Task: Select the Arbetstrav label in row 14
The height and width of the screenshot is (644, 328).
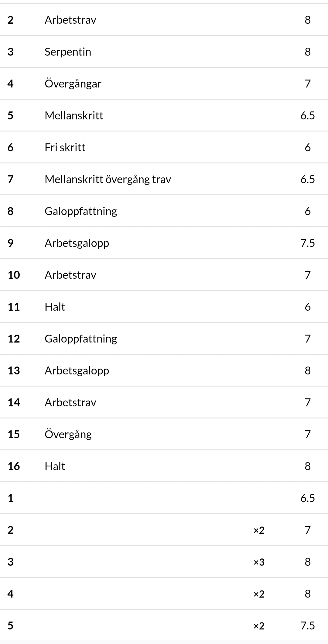Action: coord(70,402)
